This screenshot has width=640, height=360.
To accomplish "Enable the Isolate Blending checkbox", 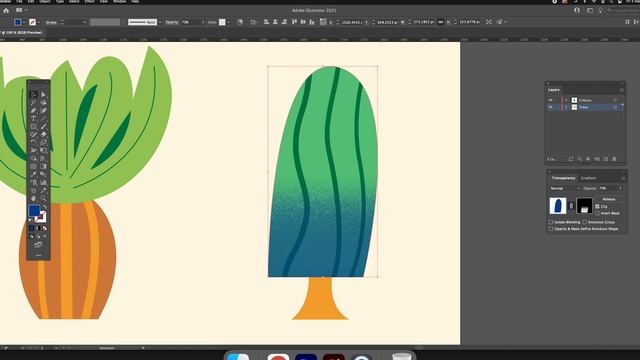I will tap(551, 222).
